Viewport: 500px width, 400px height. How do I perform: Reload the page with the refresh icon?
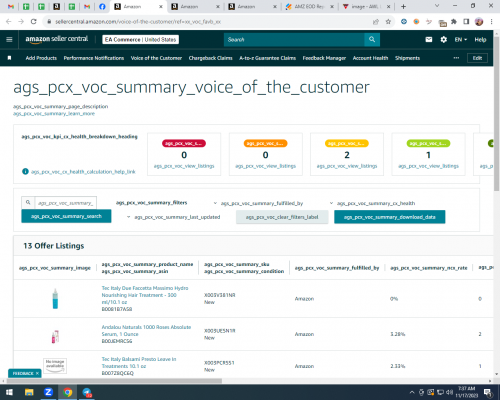coord(33,22)
